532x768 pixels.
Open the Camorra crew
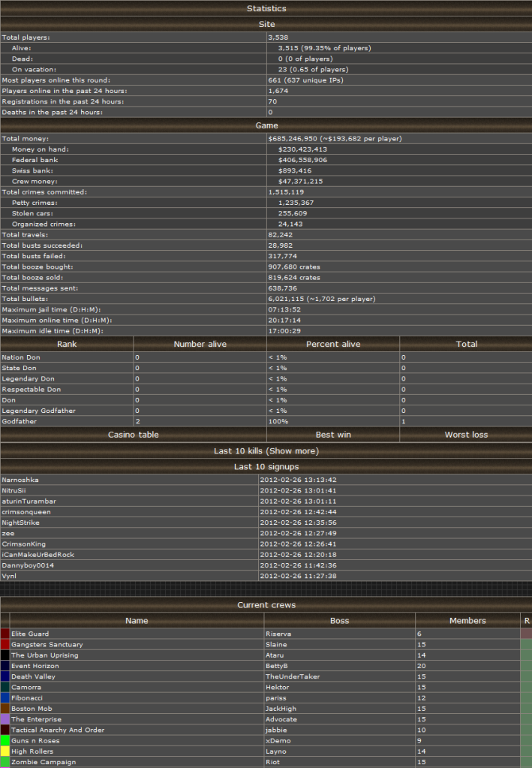tap(26, 687)
